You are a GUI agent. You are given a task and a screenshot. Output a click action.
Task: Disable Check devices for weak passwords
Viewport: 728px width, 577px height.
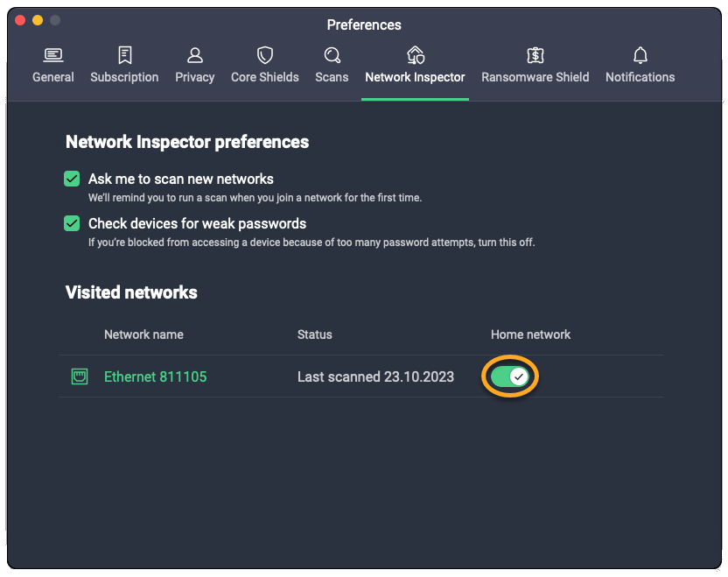click(72, 223)
